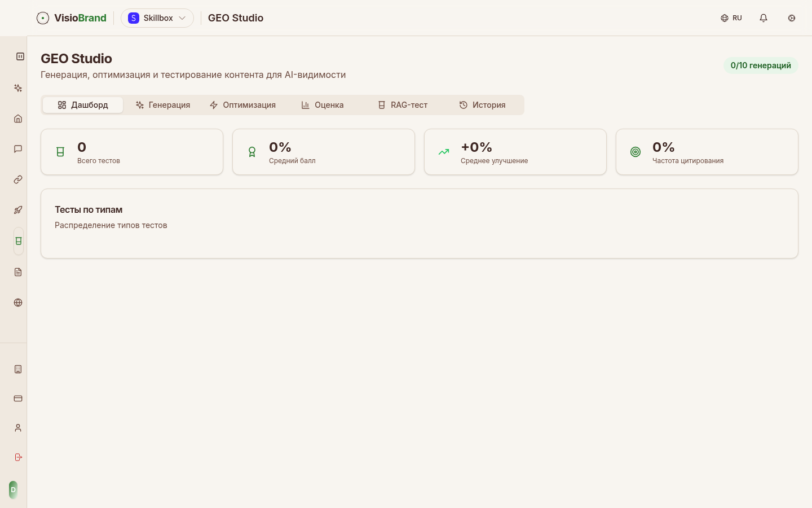Screen dimensions: 812x508
Task: Collapse the sidebar with the panel toggle icon
Action: [20, 56]
